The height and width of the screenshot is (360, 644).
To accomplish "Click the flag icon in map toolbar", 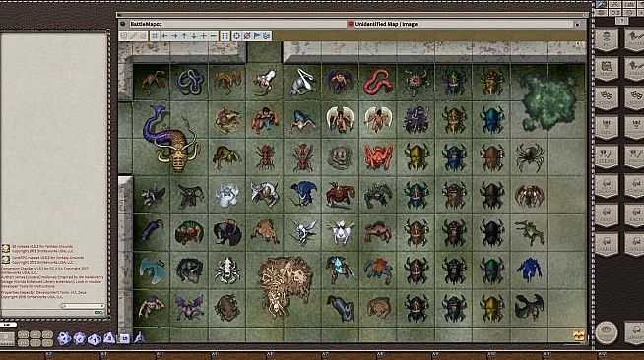I will point(257,36).
